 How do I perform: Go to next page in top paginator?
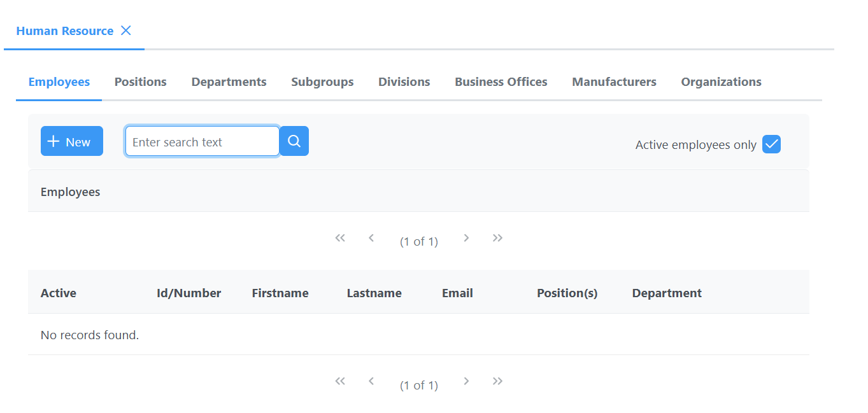(x=466, y=238)
